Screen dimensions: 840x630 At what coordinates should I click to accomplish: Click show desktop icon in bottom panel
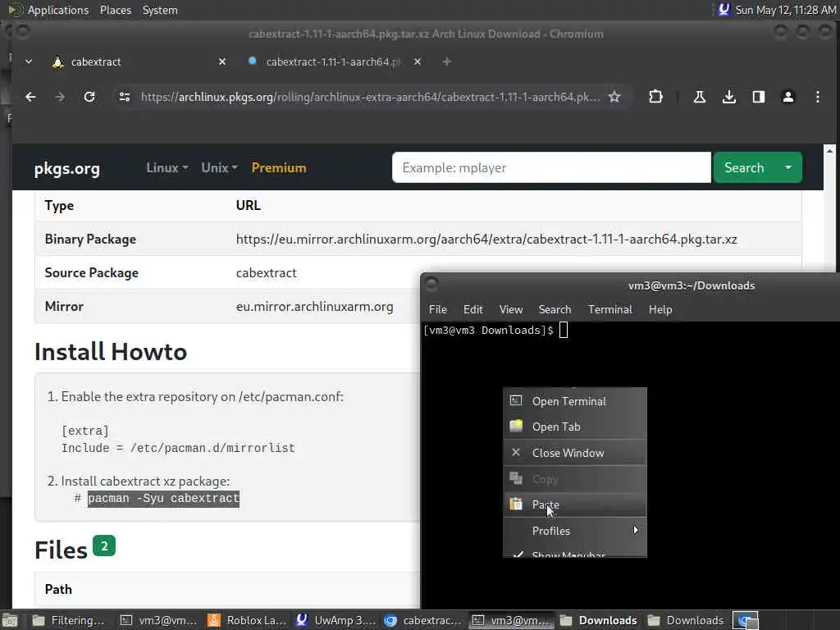click(10, 621)
